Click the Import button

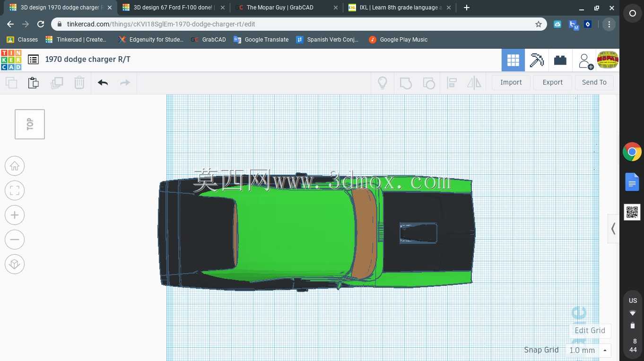(511, 82)
